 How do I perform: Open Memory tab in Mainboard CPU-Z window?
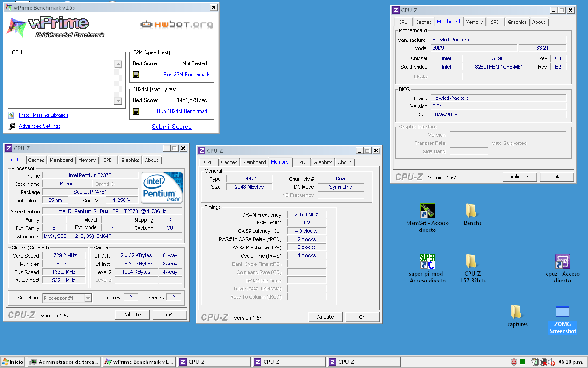point(474,22)
